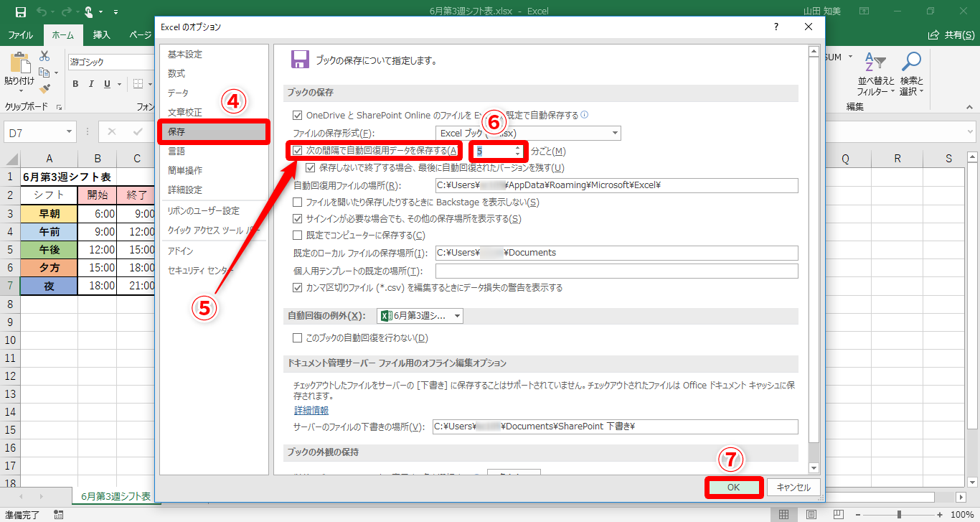Viewport: 980px width, 522px height.
Task: Apply Italic formatting with the I icon
Action: click(x=91, y=84)
